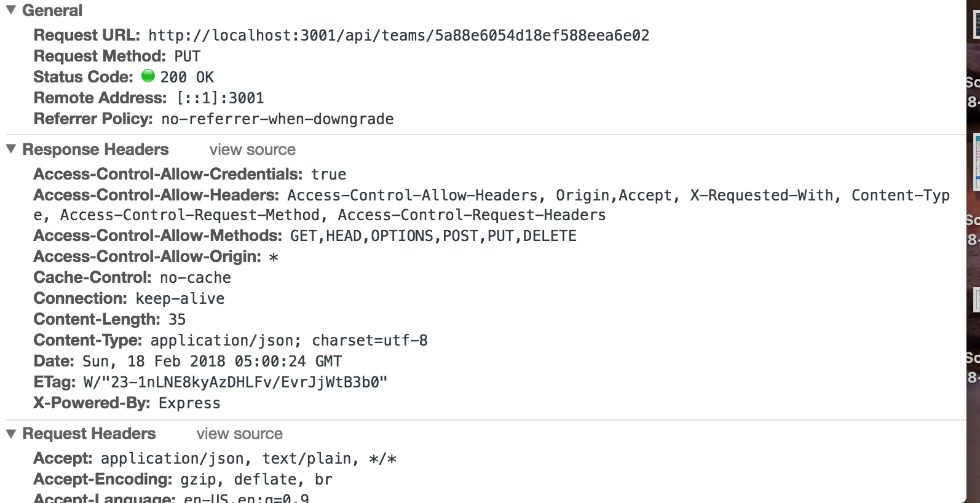Viewport: 980px width, 503px height.
Task: Click the green status code indicator
Action: pos(148,76)
